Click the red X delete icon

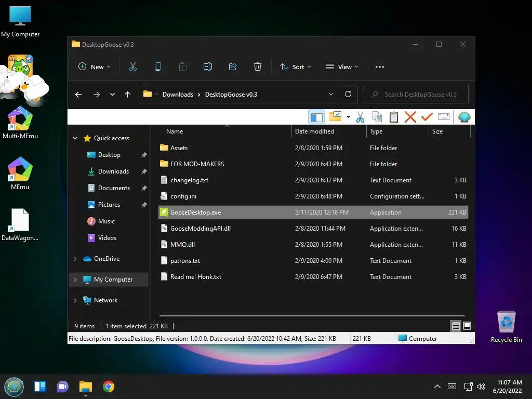(x=410, y=117)
